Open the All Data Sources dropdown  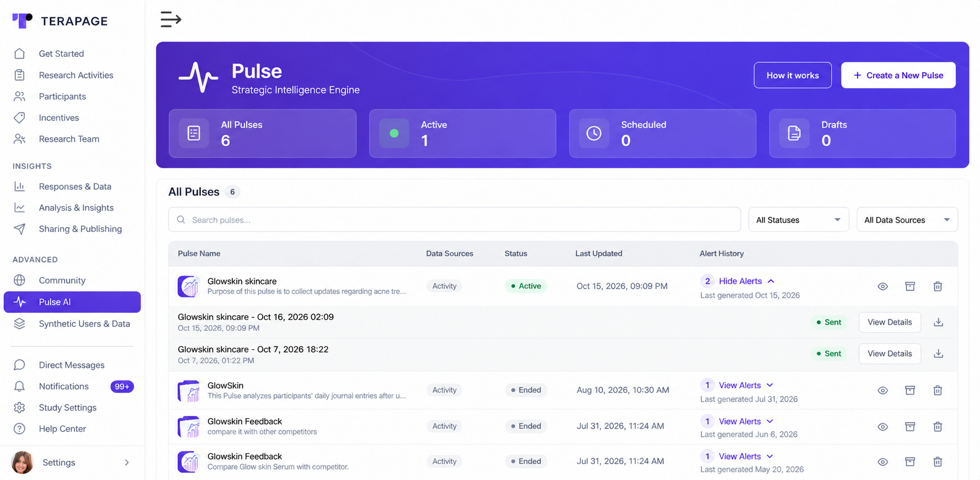[x=907, y=220]
